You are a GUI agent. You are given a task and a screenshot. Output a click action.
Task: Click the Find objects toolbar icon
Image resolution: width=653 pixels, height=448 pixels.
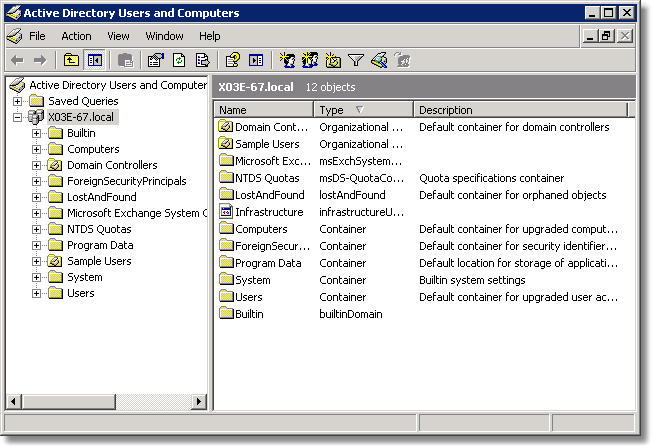(379, 61)
